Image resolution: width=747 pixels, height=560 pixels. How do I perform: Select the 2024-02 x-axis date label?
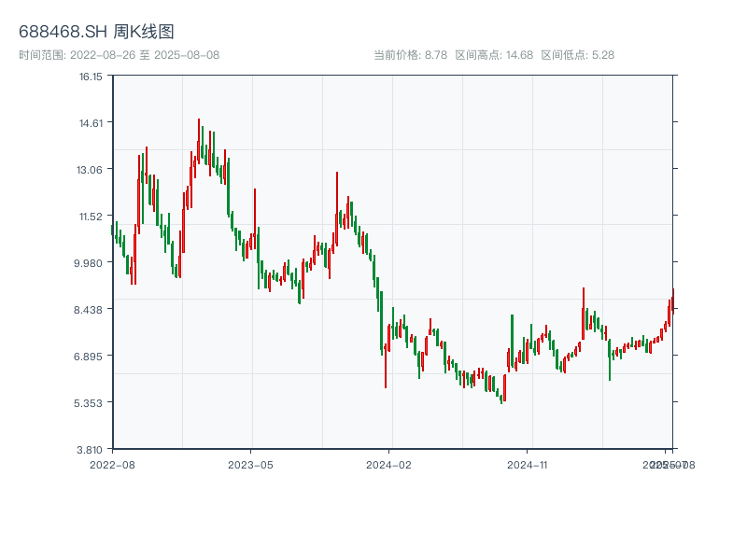click(x=389, y=464)
